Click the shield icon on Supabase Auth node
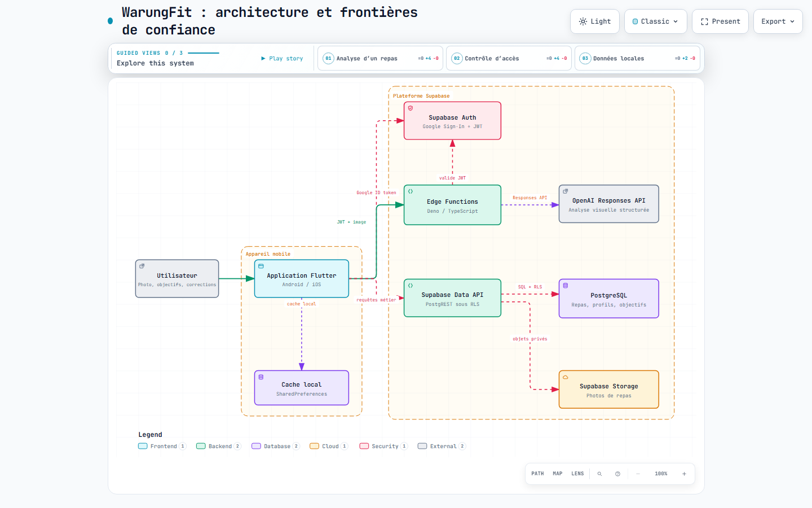 pos(411,108)
